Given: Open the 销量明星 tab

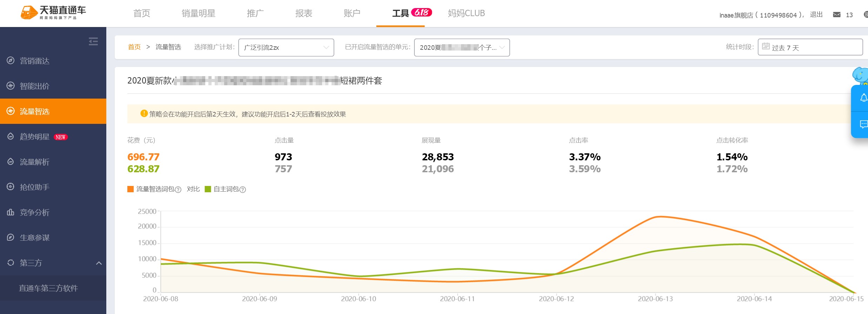Looking at the screenshot, I should click(x=199, y=13).
